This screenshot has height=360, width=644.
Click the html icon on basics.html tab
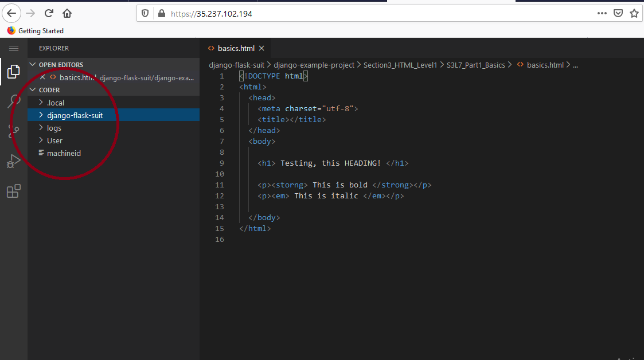point(211,48)
